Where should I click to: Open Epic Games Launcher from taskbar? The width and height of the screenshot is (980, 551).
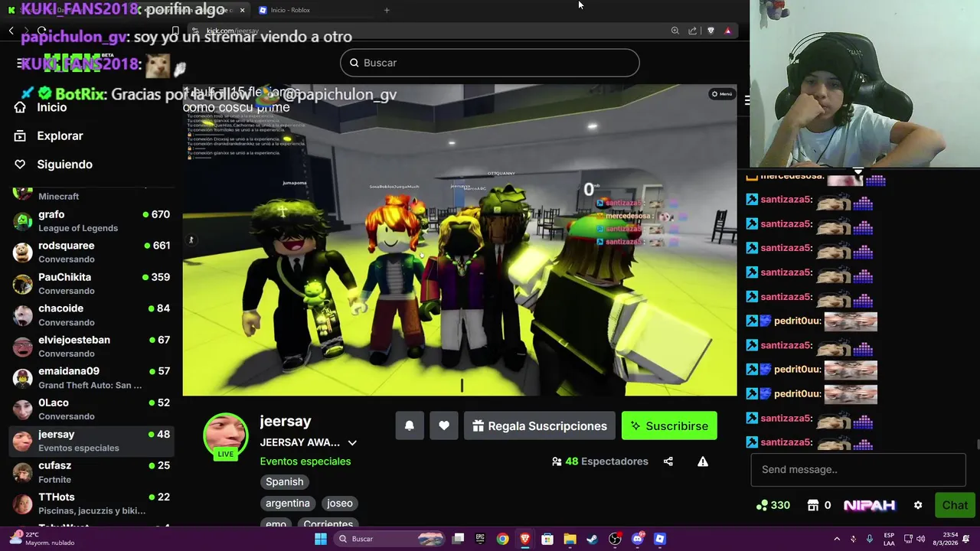[x=480, y=539]
